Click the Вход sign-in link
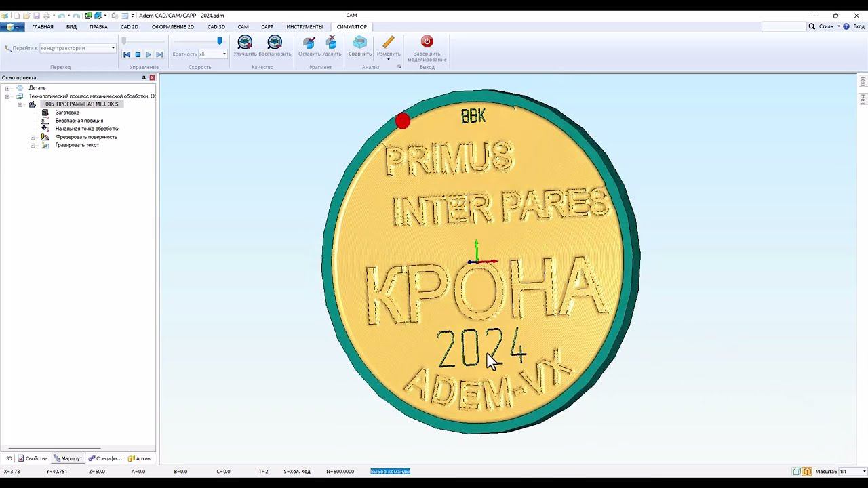868x488 pixels. [859, 26]
